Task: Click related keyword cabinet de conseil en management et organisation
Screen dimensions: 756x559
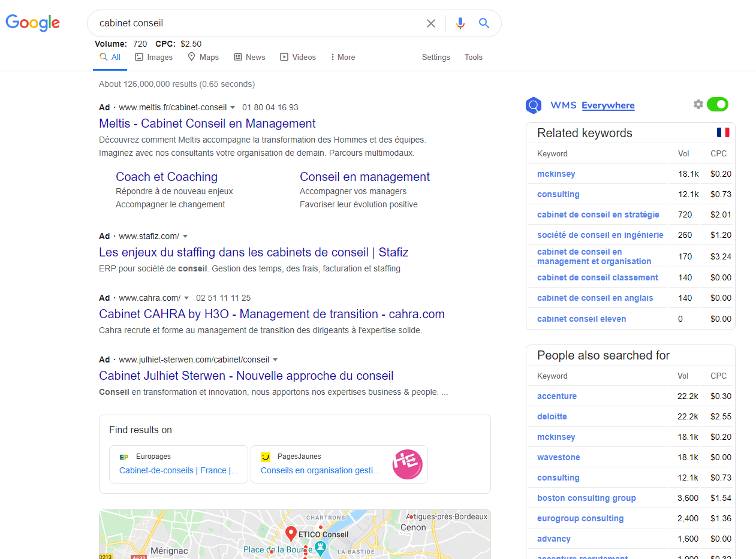Action: click(594, 256)
